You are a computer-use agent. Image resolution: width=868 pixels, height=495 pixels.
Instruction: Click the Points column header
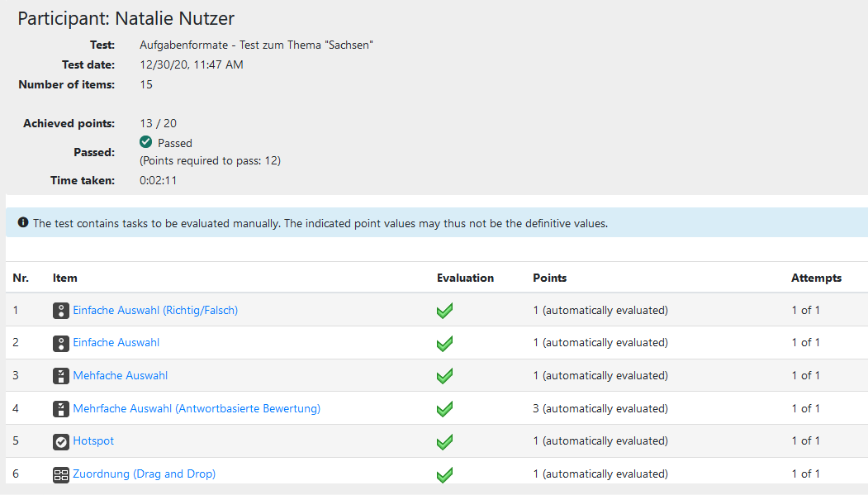(x=550, y=278)
